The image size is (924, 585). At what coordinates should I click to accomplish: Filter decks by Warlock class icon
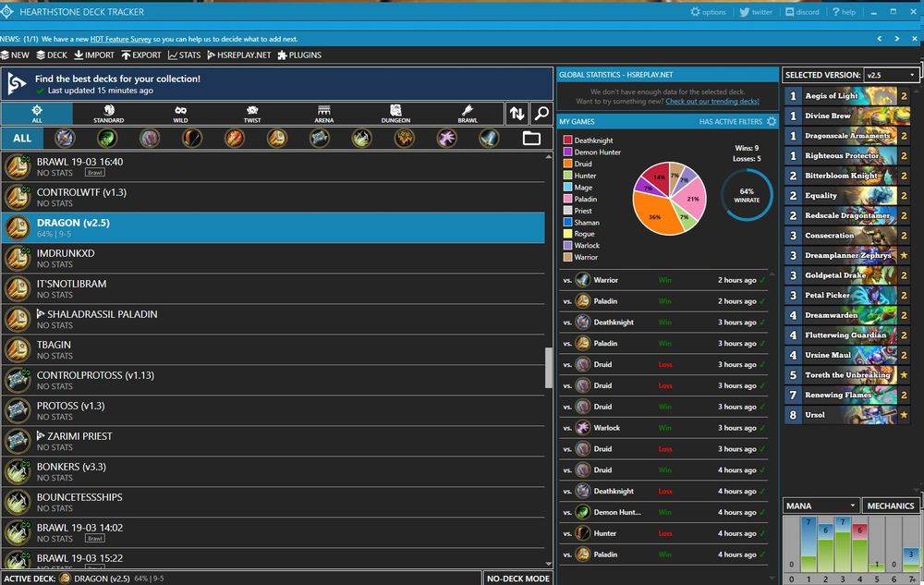(x=446, y=139)
